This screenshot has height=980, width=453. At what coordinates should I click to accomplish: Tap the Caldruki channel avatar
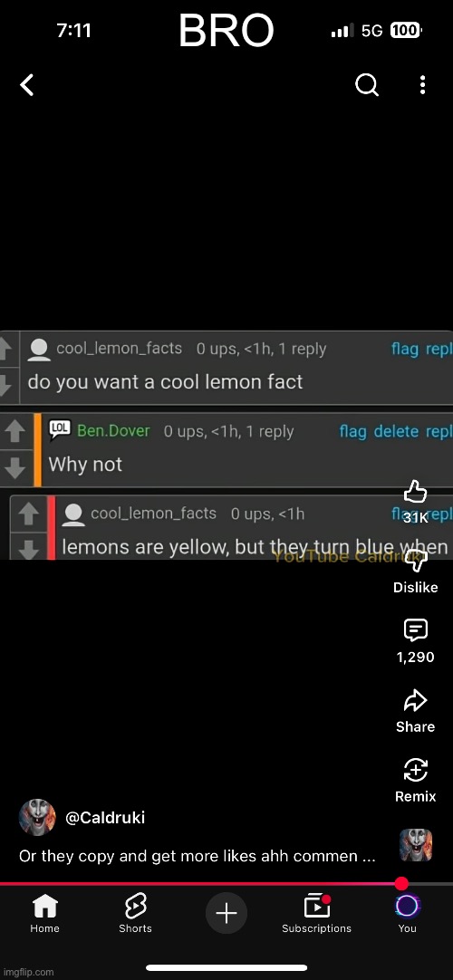click(x=37, y=817)
